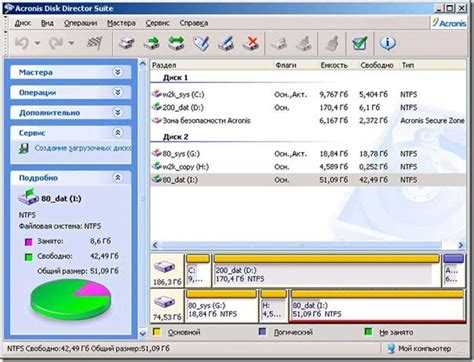Click the Move partition double arrow icon

tap(176, 43)
